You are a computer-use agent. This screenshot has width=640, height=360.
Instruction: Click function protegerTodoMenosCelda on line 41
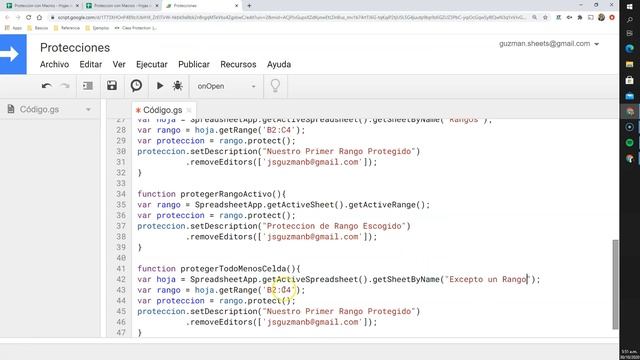click(x=233, y=269)
